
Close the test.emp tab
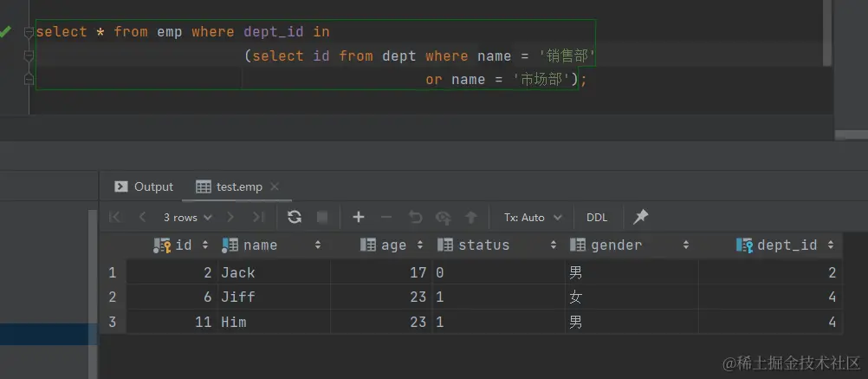click(x=275, y=186)
